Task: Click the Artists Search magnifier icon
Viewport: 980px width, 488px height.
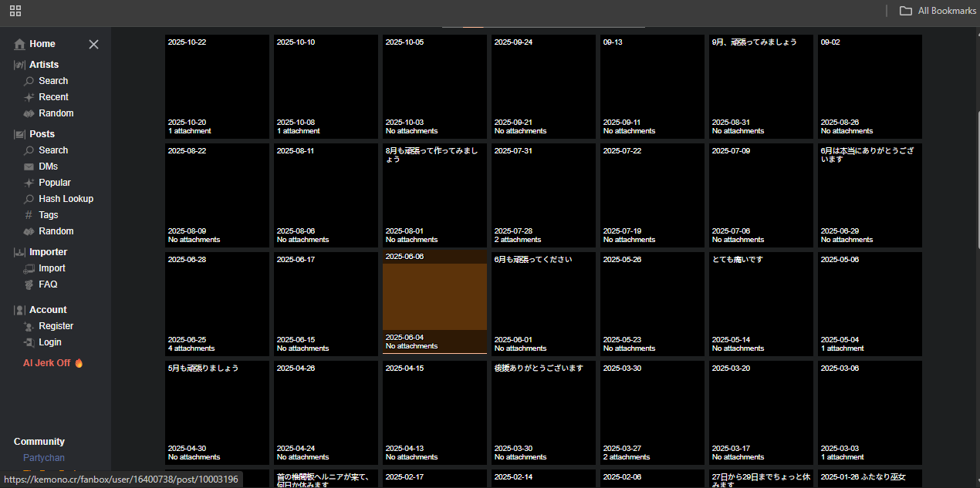Action: coord(29,81)
